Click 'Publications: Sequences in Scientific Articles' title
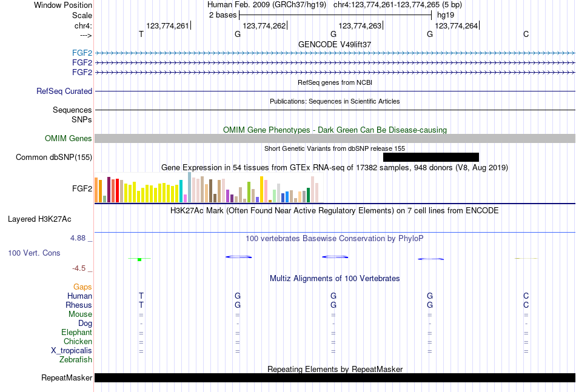 click(x=335, y=101)
